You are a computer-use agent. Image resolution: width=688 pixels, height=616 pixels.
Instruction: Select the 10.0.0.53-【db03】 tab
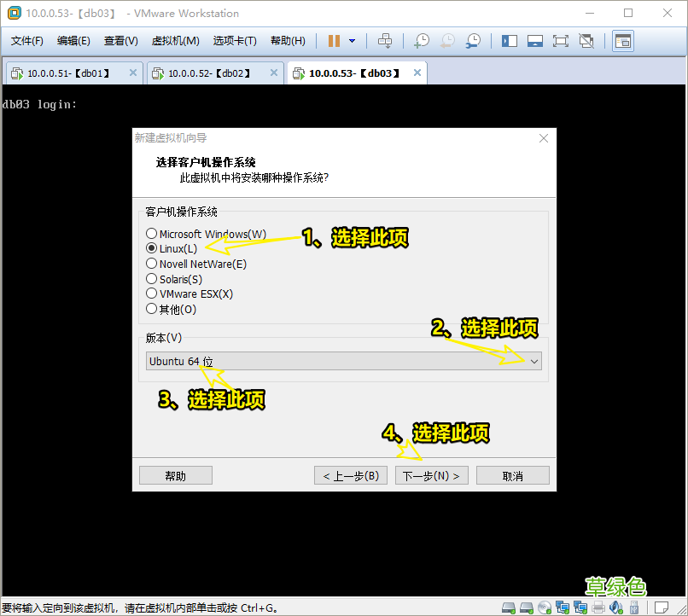point(357,73)
